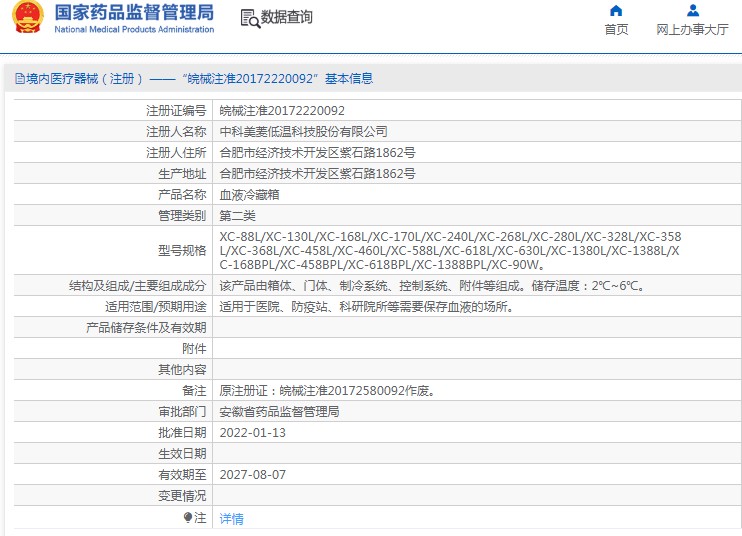742x536 pixels.
Task: Click the 数据查询 document search icon
Action: click(249, 18)
